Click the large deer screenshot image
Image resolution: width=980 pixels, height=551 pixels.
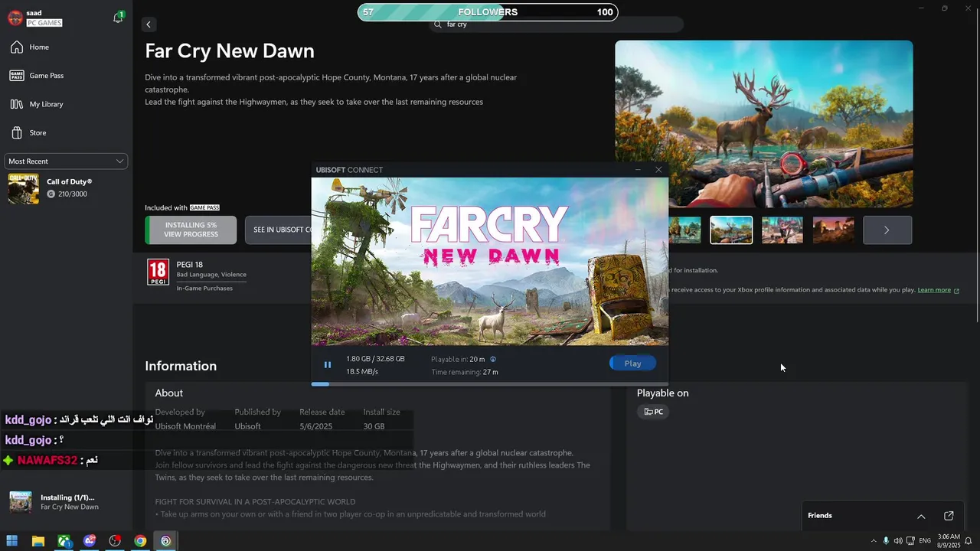(764, 124)
